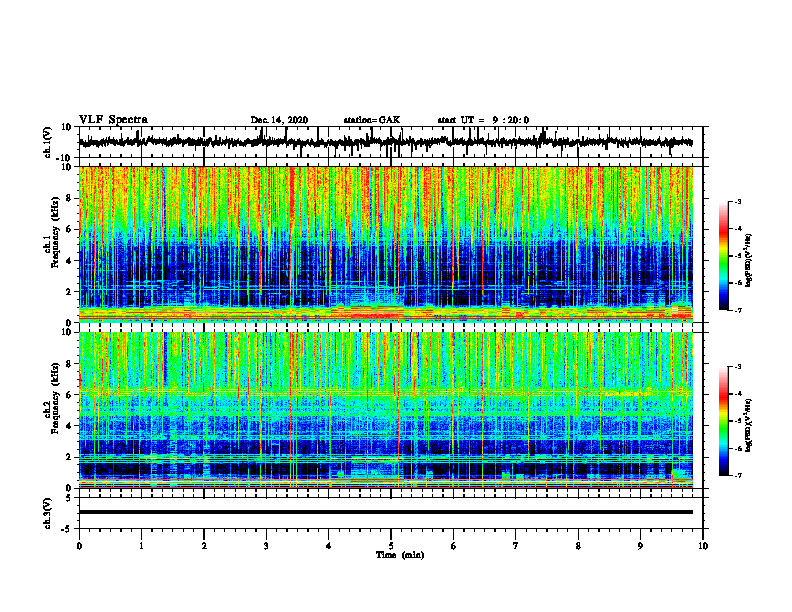Image resolution: width=792 pixels, height=612 pixels.
Task: Click the time axis tick label "3"
Action: coord(266,546)
